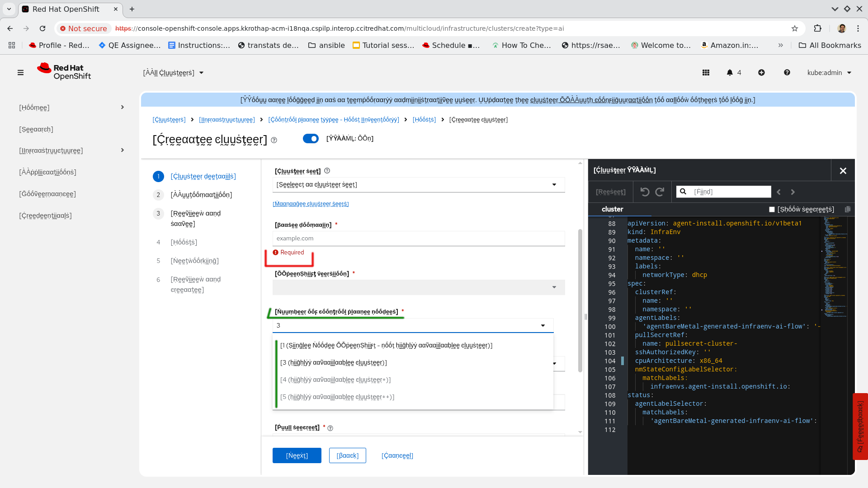Click the form's vertical scrollbar
The width and height of the screenshot is (868, 488).
[580, 300]
